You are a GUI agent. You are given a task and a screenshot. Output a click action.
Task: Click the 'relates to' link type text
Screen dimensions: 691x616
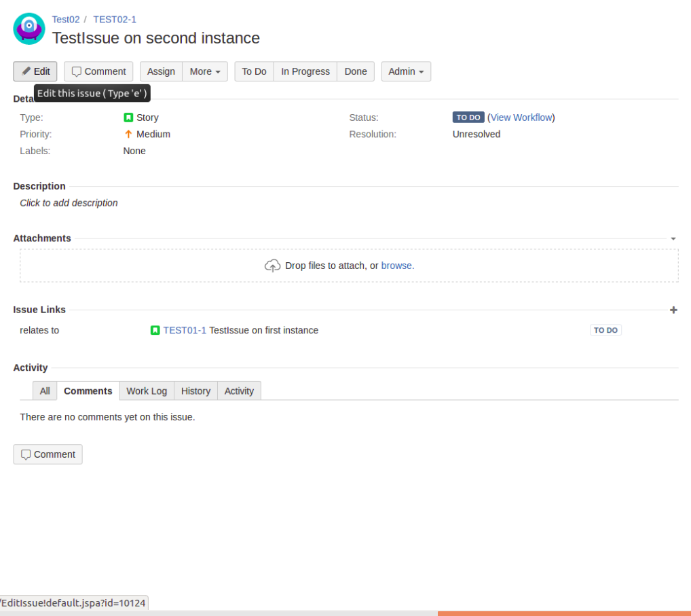point(39,330)
